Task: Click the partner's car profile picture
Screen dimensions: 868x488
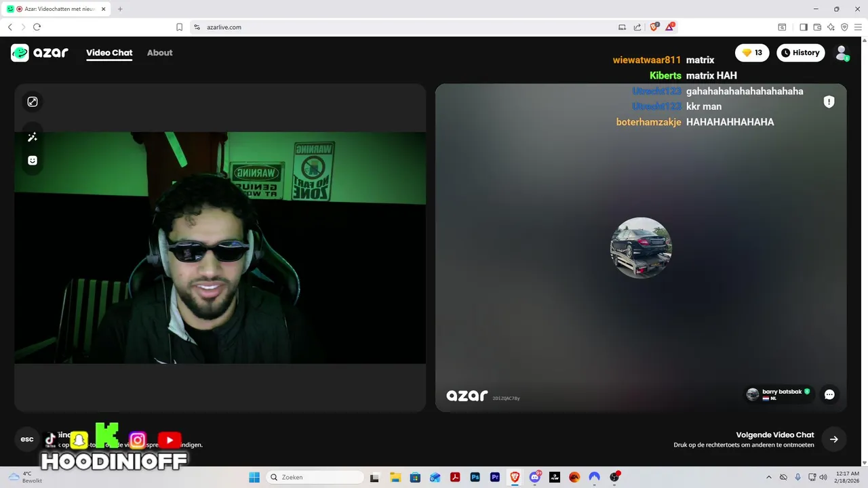Action: [641, 248]
